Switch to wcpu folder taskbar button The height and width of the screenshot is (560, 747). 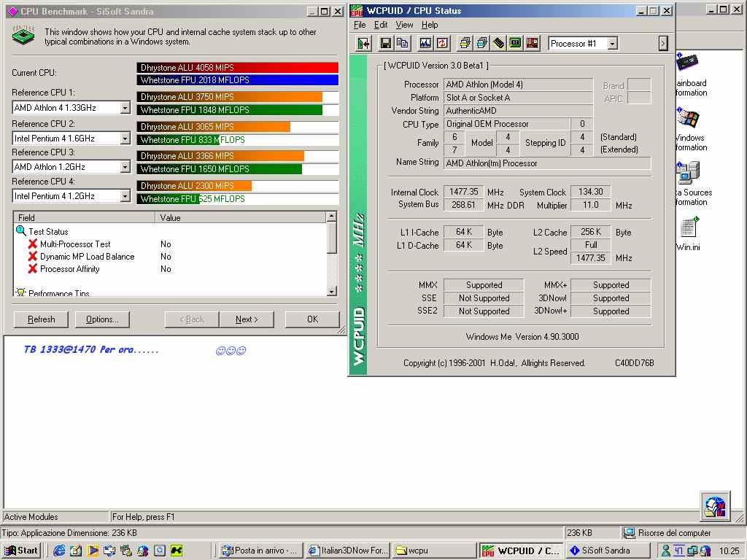pos(435,551)
